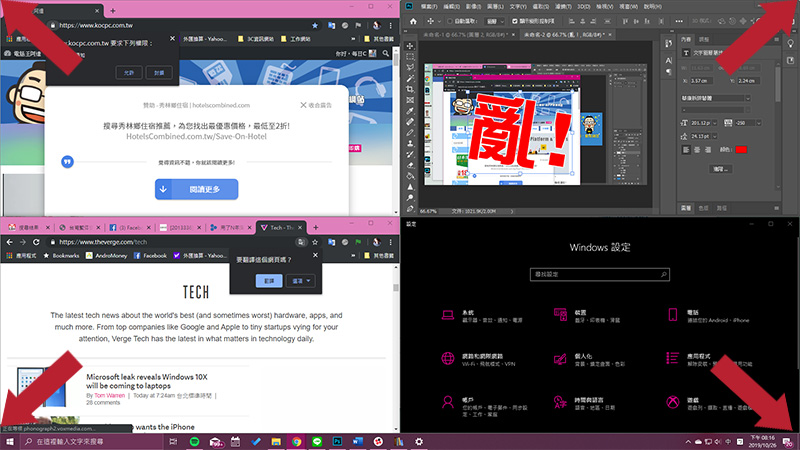Toggle the Show Transform Controls checkbox in Photoshop

pos(514,21)
